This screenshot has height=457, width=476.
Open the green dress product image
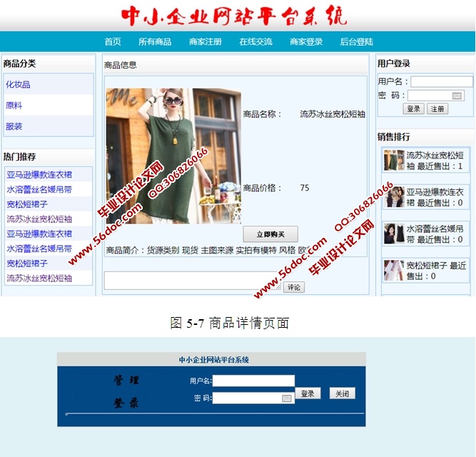click(173, 156)
